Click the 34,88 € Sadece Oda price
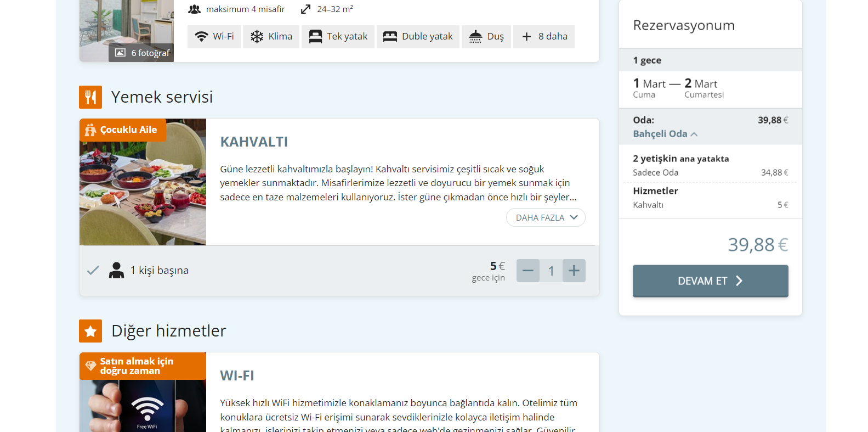 [775, 172]
